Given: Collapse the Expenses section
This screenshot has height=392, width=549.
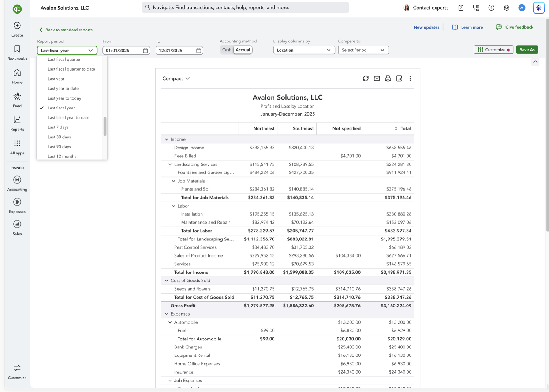Looking at the screenshot, I should tap(167, 314).
